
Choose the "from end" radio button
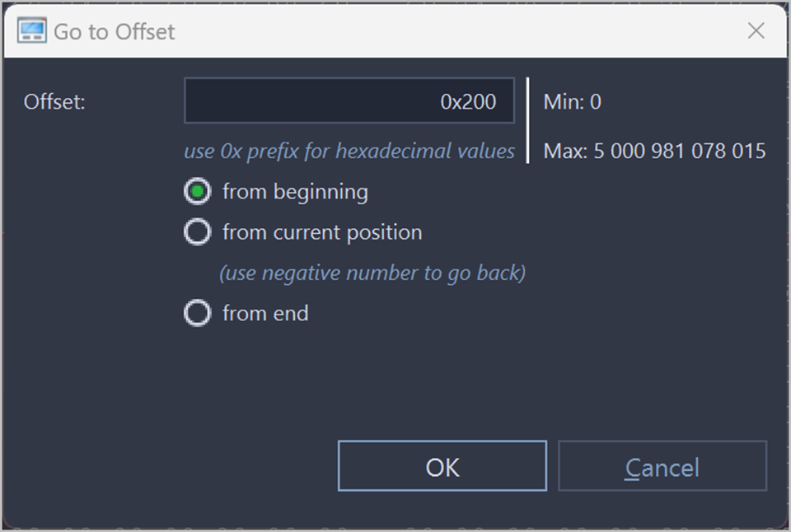tap(197, 313)
